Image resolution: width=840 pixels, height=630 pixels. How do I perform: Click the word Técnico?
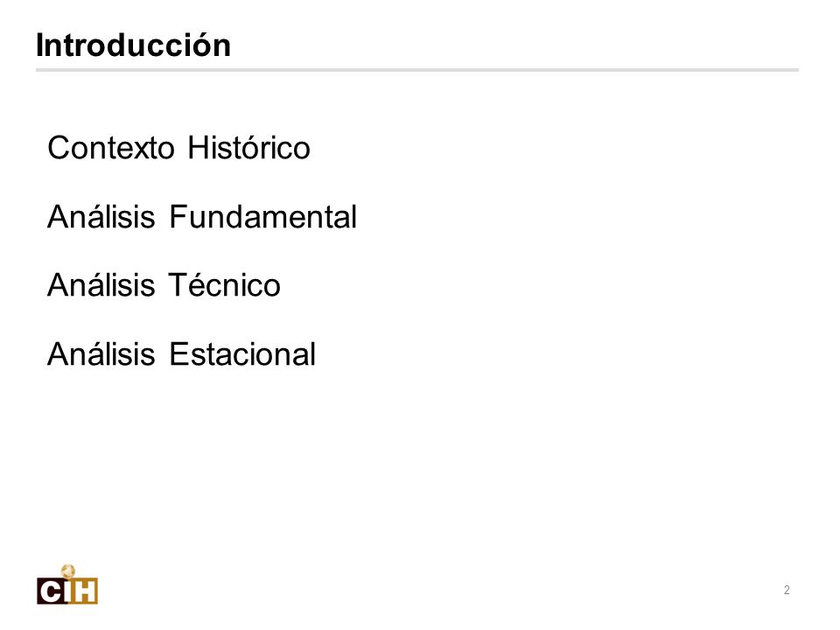225,285
